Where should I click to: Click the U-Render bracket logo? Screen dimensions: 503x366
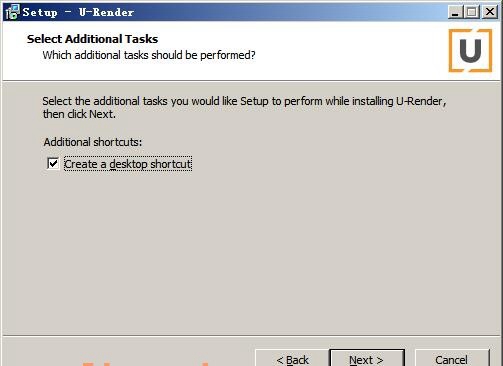point(470,50)
